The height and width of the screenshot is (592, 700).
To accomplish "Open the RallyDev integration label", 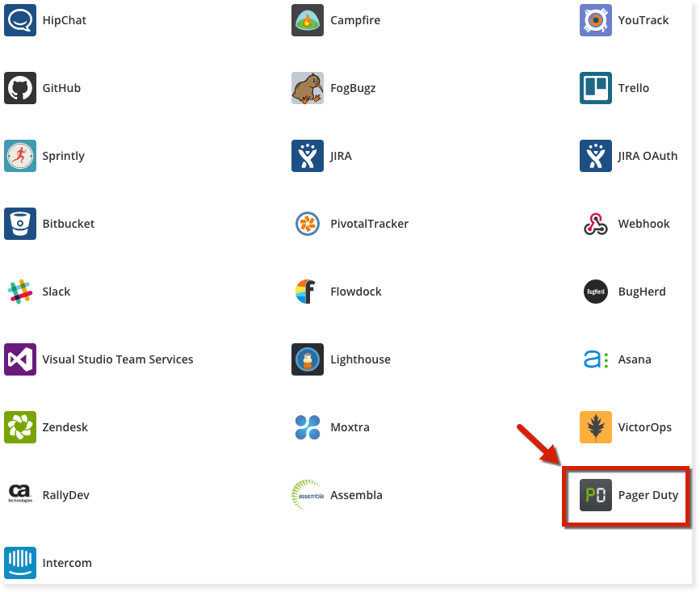I will 65,495.
